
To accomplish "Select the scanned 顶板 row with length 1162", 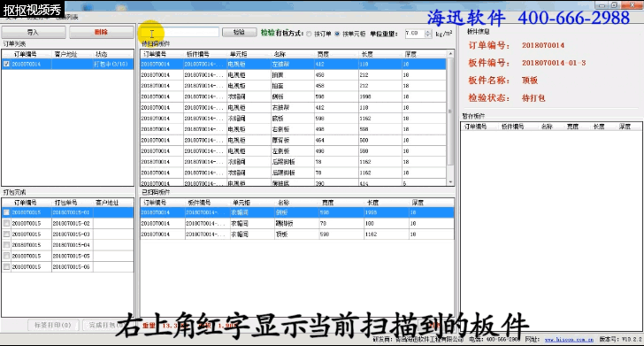I will click(297, 235).
